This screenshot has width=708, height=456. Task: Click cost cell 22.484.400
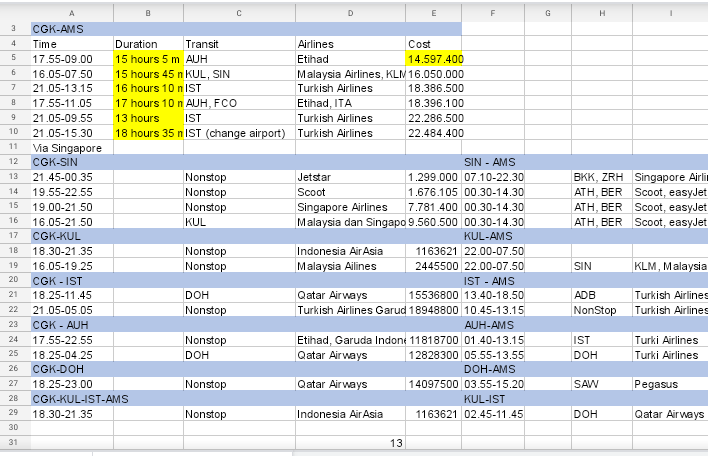(x=433, y=133)
